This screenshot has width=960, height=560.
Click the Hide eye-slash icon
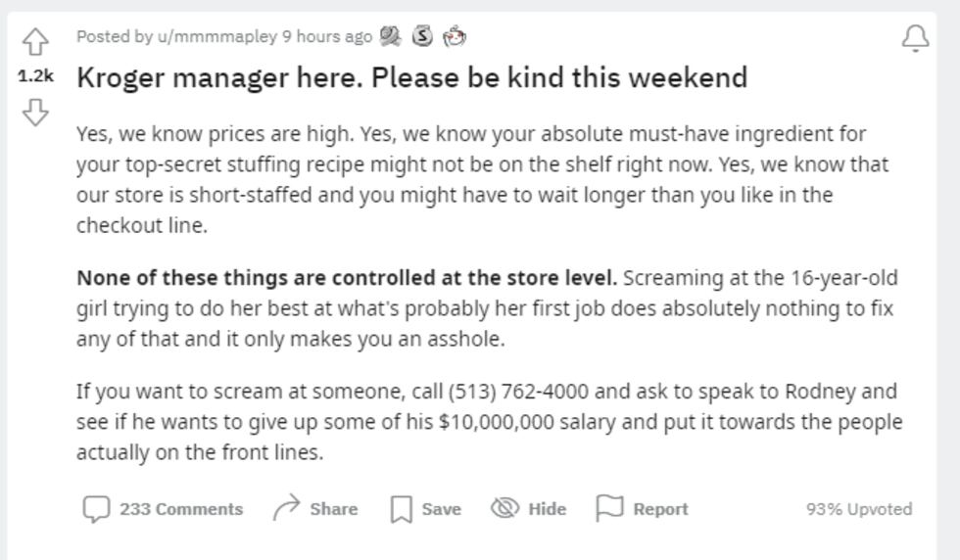(x=505, y=507)
